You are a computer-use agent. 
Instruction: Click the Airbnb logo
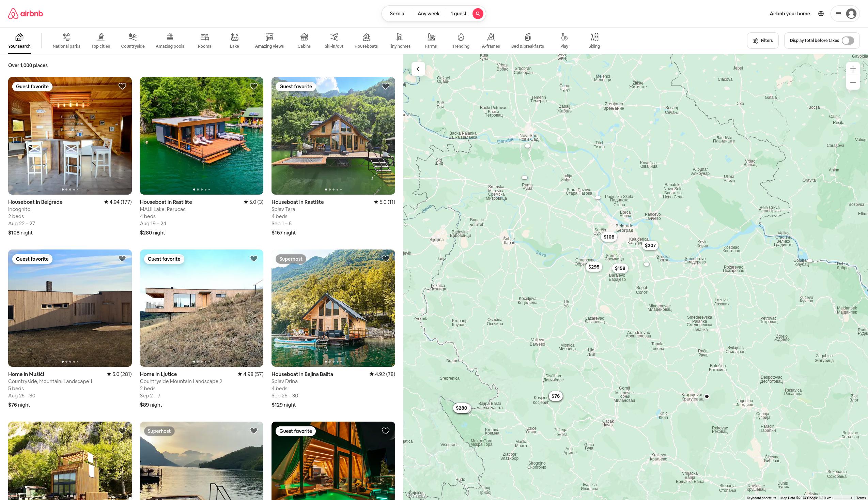tap(26, 14)
